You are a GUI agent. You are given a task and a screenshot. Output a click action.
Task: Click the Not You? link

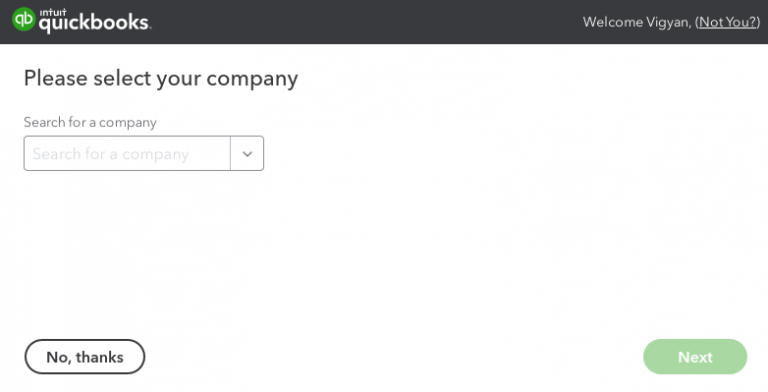(x=728, y=22)
